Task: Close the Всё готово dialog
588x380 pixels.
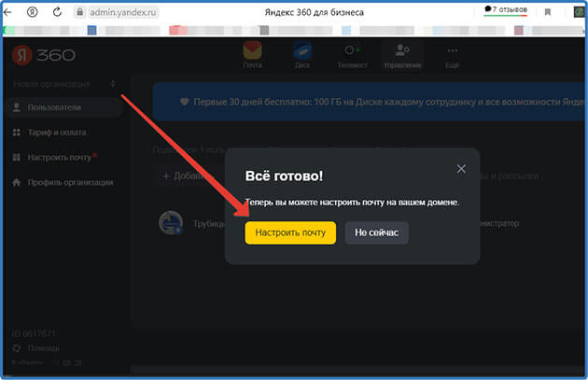Action: pos(461,169)
